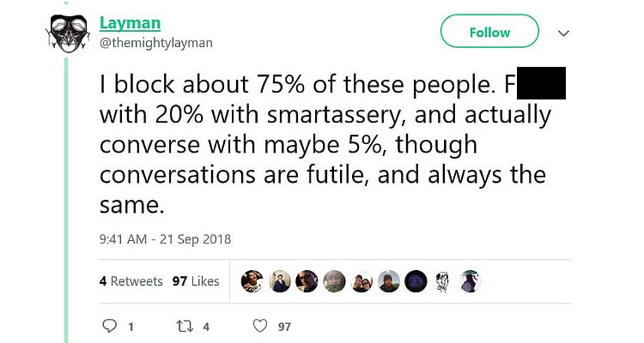View the 97 Likes list
This screenshot has height=343, width=644.
coord(196,281)
